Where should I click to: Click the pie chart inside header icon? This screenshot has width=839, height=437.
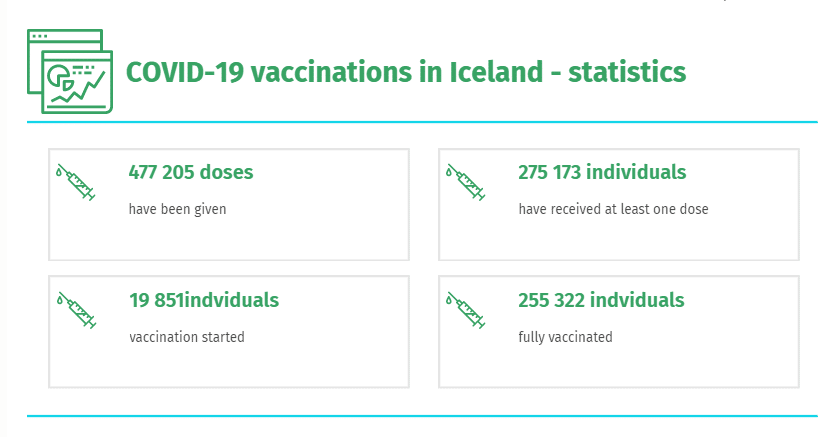point(59,76)
